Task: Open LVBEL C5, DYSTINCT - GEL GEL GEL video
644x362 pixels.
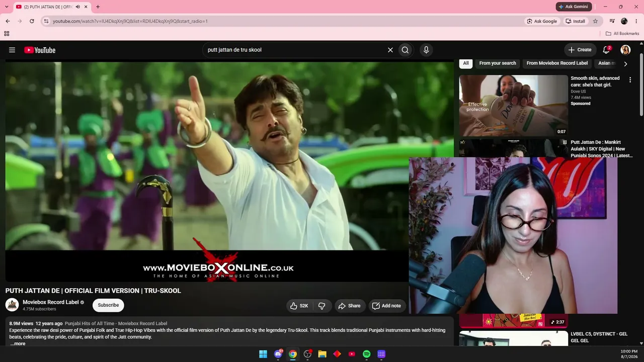Action: 599,337
